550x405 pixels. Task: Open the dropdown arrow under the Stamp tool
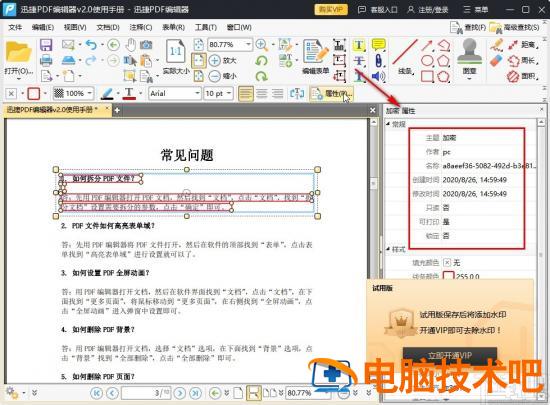click(x=469, y=79)
